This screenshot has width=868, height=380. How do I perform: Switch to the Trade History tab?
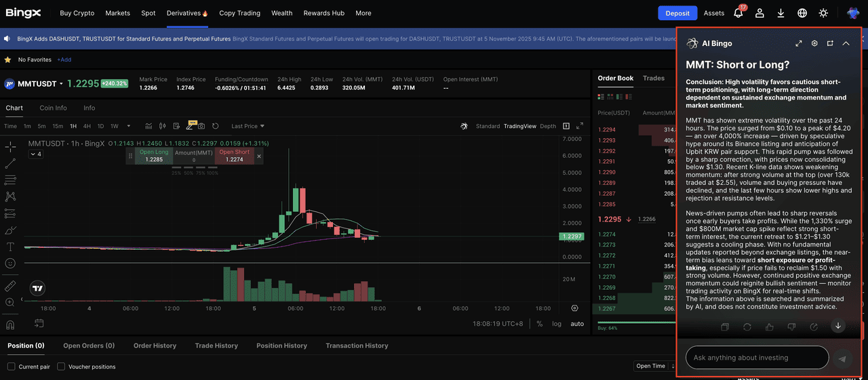(x=216, y=345)
